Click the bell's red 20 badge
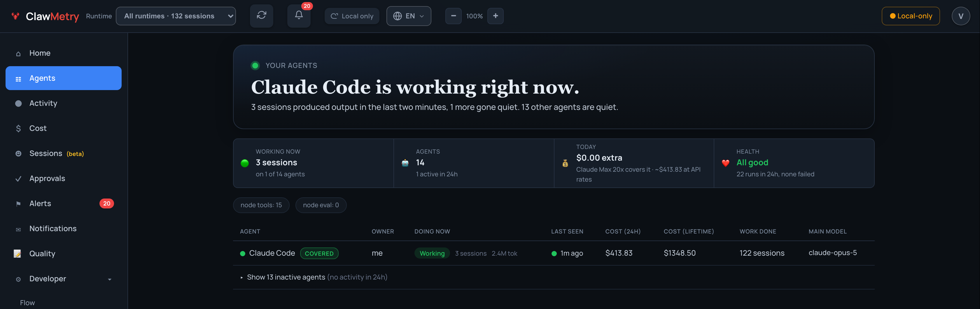The image size is (980, 309). 307,6
